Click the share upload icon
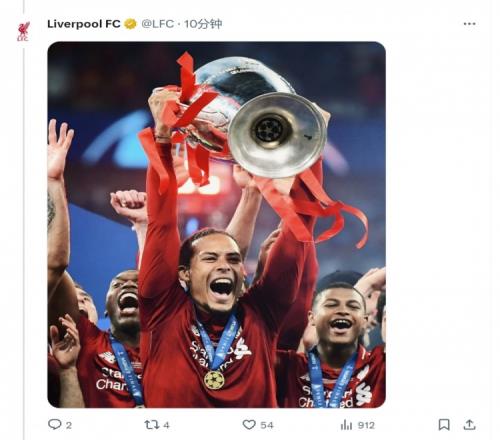The height and width of the screenshot is (440, 500). pyautogui.click(x=469, y=424)
